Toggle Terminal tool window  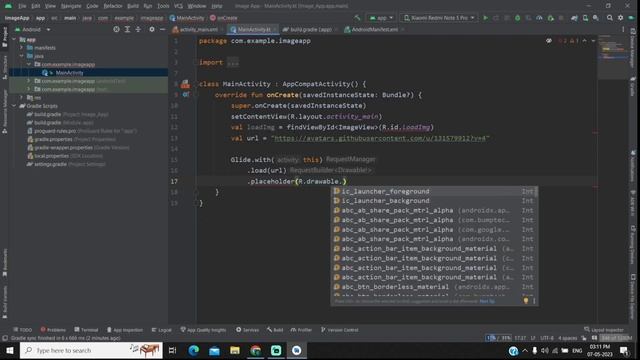[86, 330]
